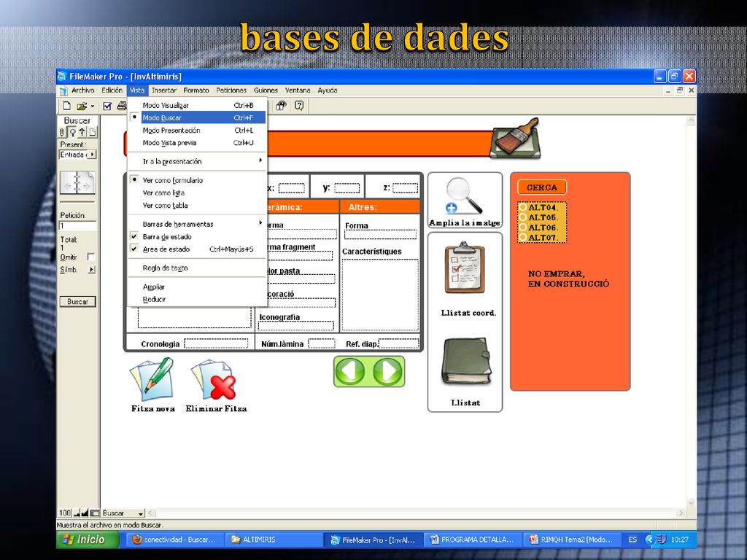The width and height of the screenshot is (747, 560).
Task: Open the Archivo menu
Action: tap(83, 90)
